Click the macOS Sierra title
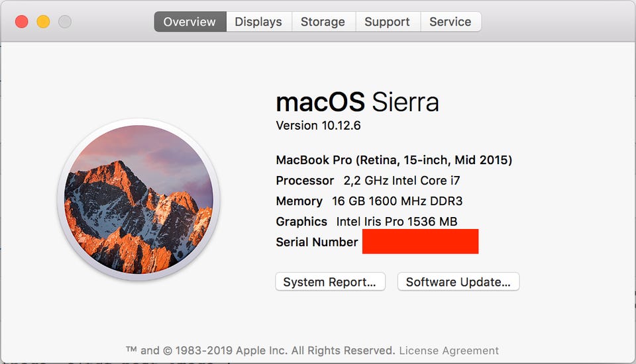Screen dimensions: 636x364 pos(357,103)
